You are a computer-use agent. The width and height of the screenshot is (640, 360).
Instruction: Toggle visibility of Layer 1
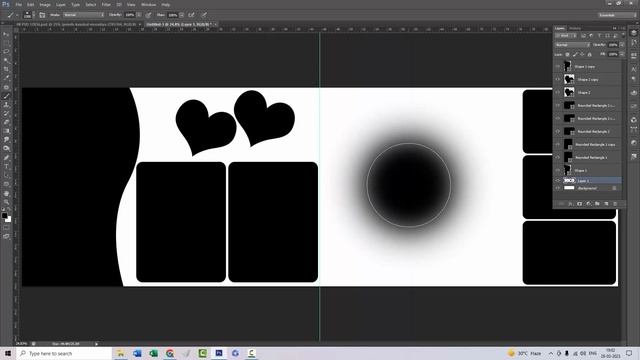pyautogui.click(x=558, y=180)
